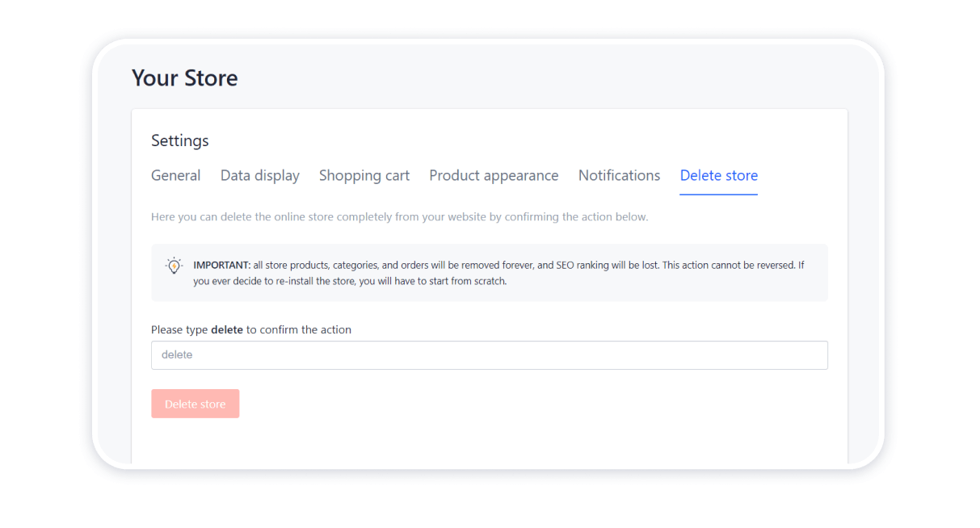Viewport: 980px width, 528px height.
Task: Open the Data display tab
Action: click(259, 175)
